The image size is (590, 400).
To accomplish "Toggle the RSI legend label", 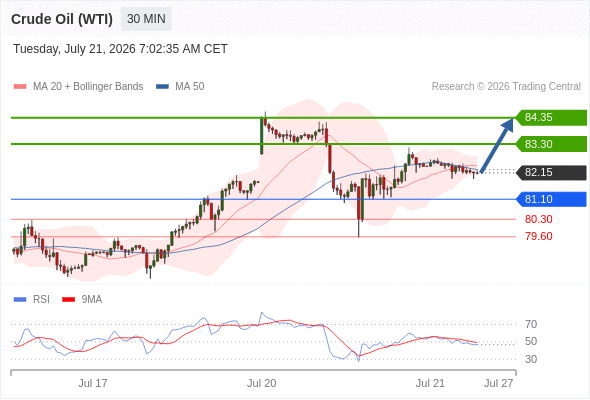I will [41, 300].
